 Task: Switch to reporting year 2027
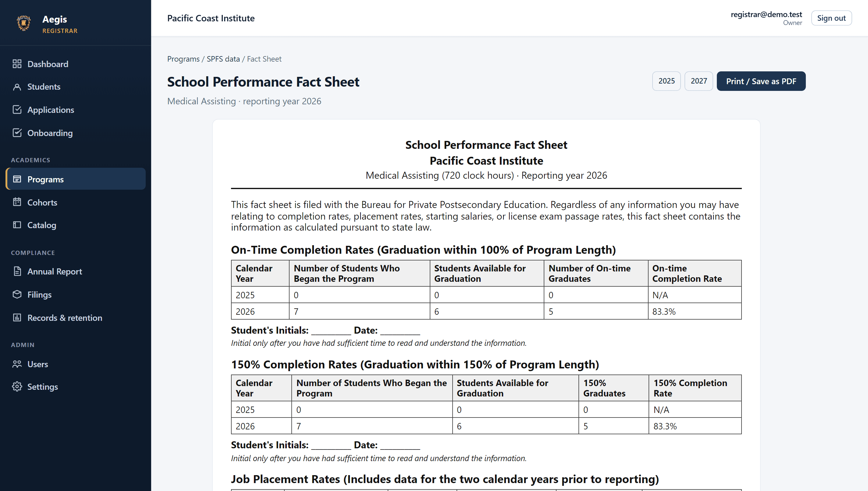699,81
